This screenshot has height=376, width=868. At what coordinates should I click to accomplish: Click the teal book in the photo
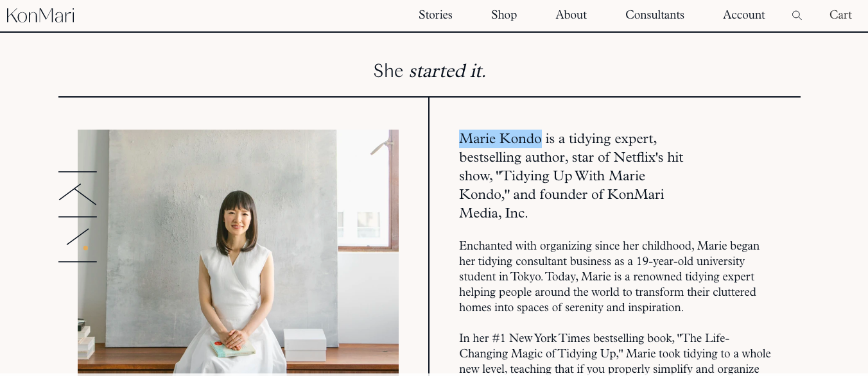point(232,348)
